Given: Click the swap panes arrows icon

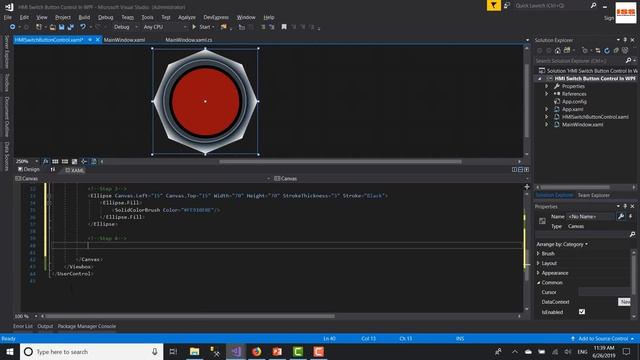Looking at the screenshot, I should tap(53, 169).
